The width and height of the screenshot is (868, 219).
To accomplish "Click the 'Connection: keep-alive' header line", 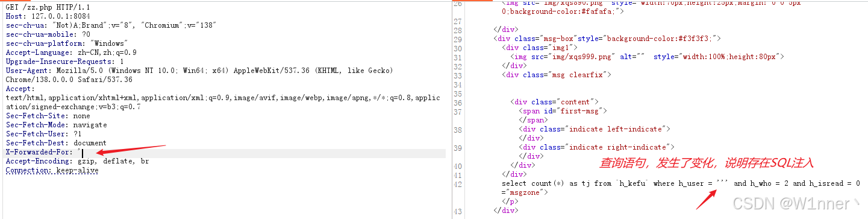I will (x=52, y=171).
